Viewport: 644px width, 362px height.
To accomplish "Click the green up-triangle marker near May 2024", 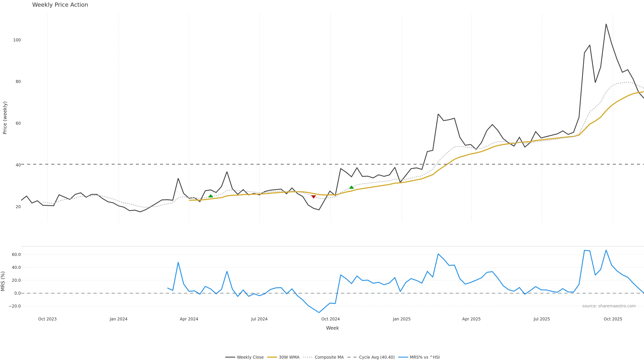I will [x=210, y=196].
